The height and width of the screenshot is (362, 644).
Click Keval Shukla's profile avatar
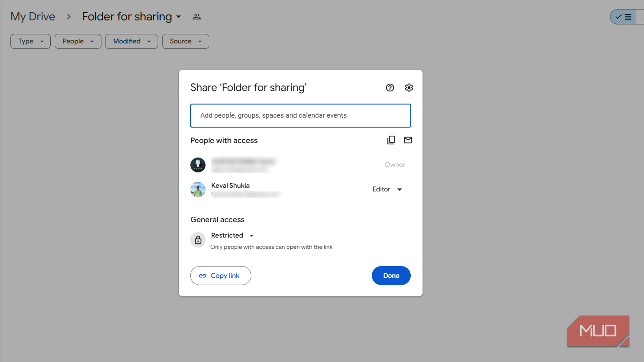198,190
